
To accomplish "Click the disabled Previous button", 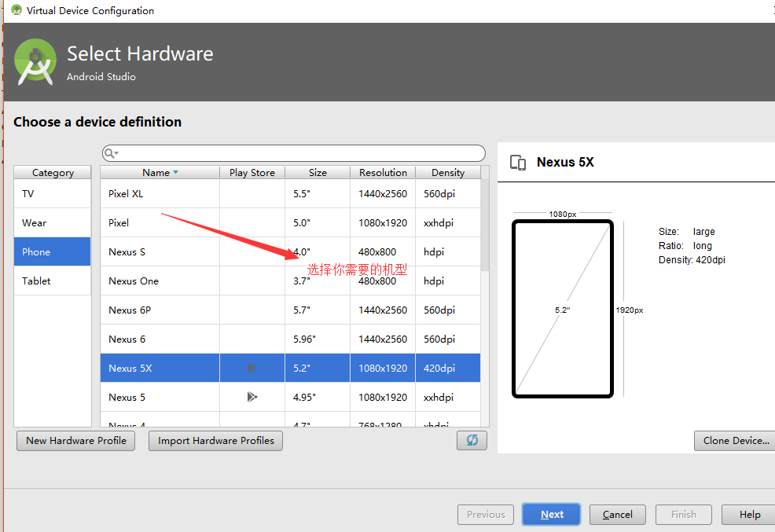I will coord(486,515).
